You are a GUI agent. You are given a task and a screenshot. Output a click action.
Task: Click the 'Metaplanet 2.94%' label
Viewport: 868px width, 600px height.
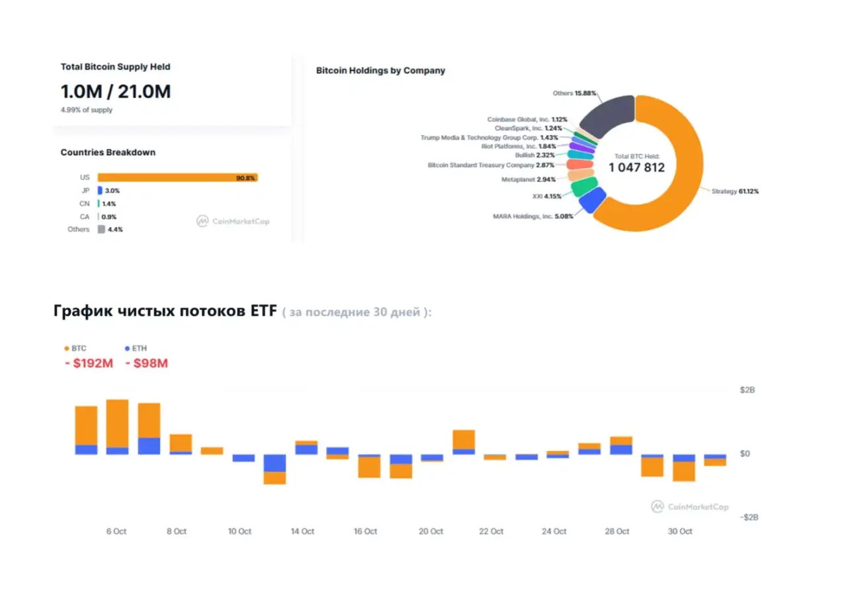coord(529,179)
